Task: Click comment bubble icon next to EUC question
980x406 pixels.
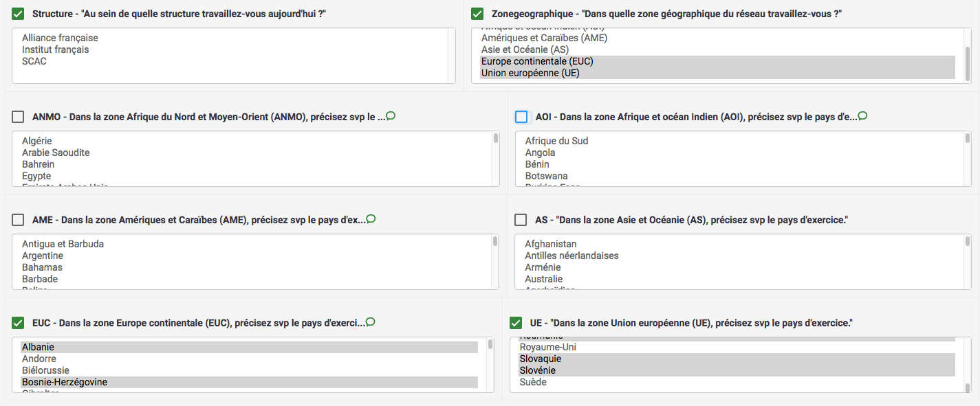Action: coord(370,322)
